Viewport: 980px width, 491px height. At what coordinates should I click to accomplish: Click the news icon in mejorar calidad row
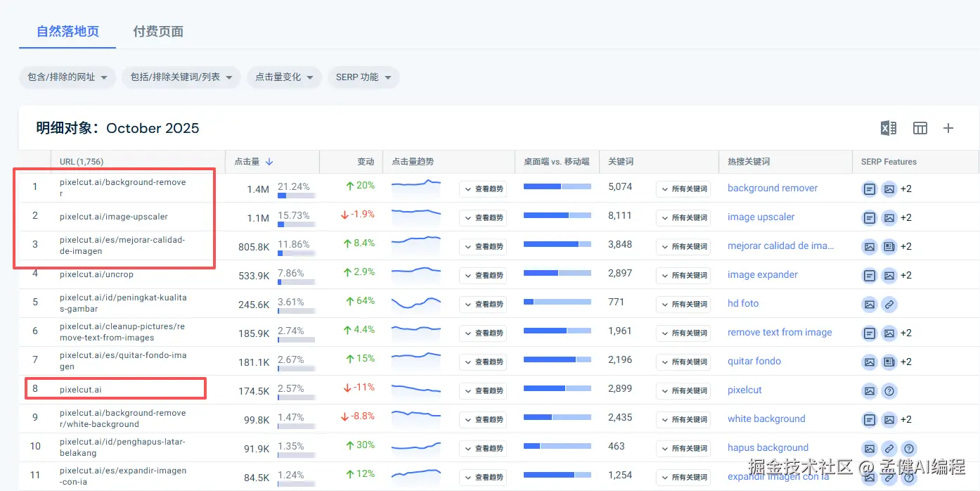pos(889,246)
